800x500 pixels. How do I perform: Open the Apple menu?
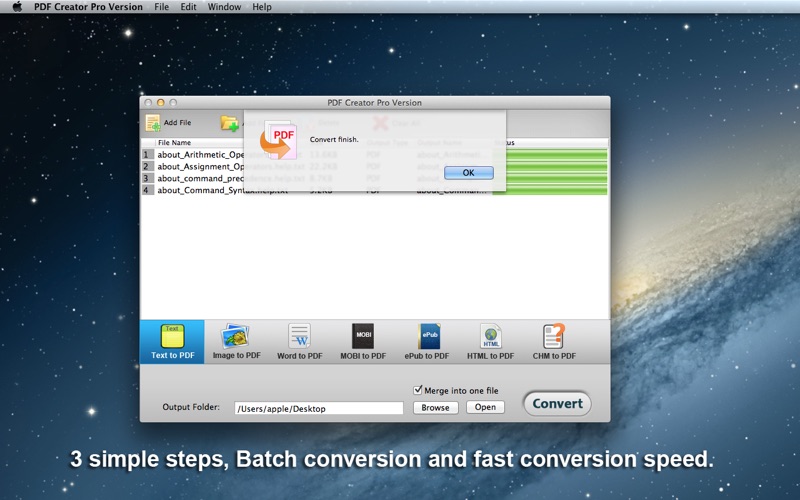[17, 7]
